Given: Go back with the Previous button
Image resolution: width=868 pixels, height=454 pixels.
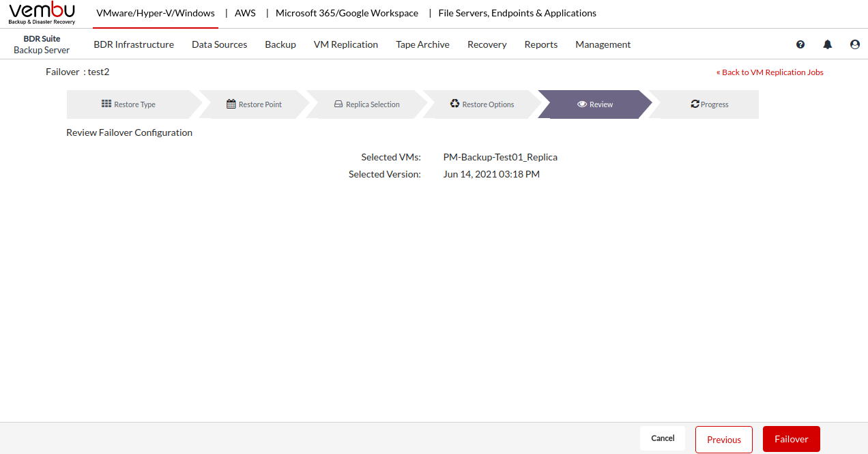Looking at the screenshot, I should click(x=723, y=440).
